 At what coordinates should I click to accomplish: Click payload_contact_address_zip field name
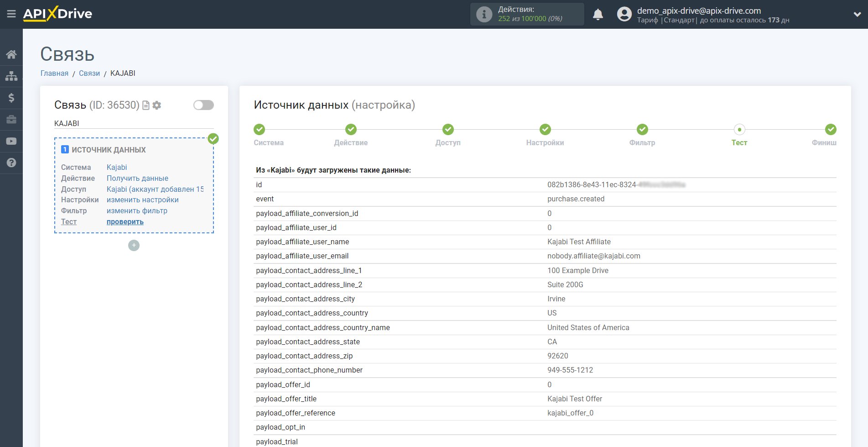304,356
